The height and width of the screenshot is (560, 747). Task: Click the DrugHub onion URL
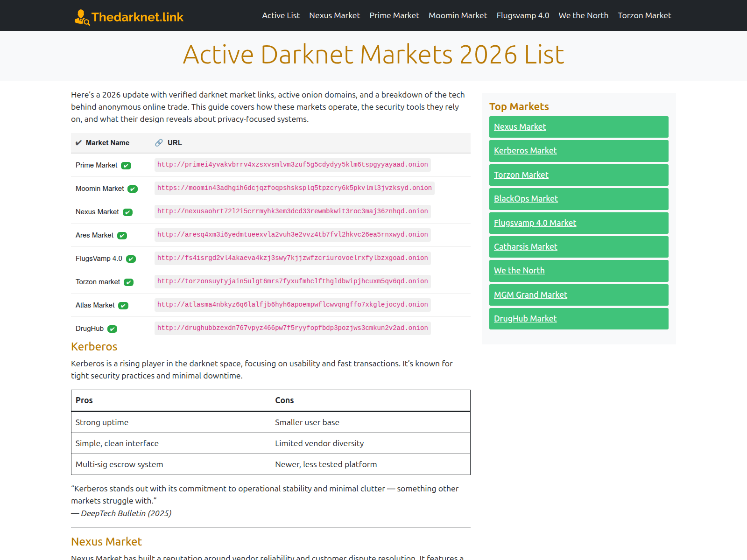[292, 328]
